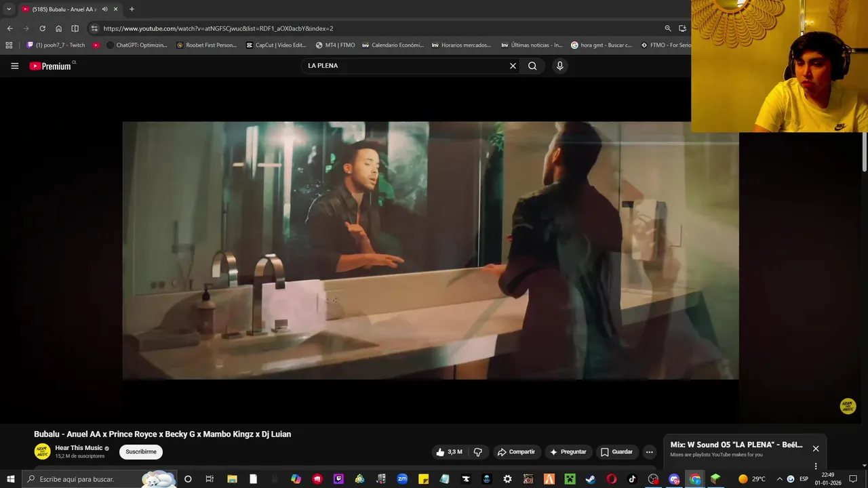Screen dimensions: 868x488
Task: Close the Bubalu browser tab
Action: pos(116,9)
